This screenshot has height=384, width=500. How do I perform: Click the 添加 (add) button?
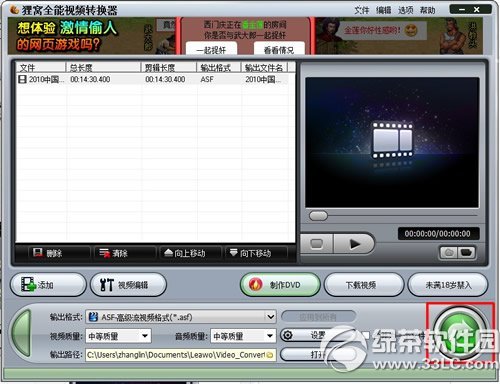pyautogui.click(x=48, y=285)
